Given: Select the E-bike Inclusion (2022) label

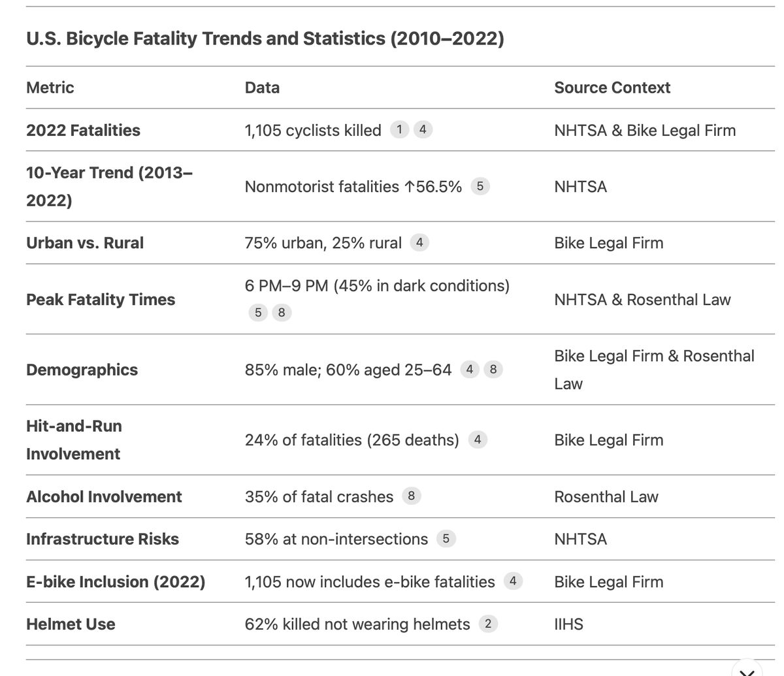Looking at the screenshot, I should click(116, 581).
